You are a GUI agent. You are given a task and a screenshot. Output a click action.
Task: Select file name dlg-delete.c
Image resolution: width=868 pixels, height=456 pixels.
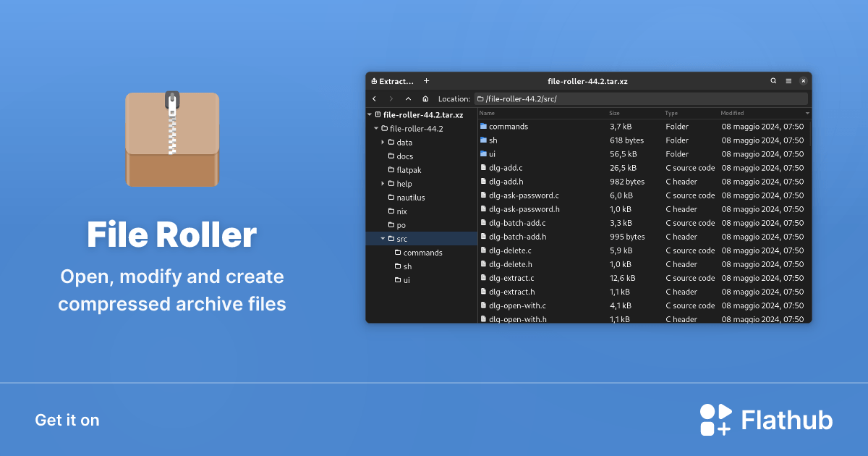(510, 250)
